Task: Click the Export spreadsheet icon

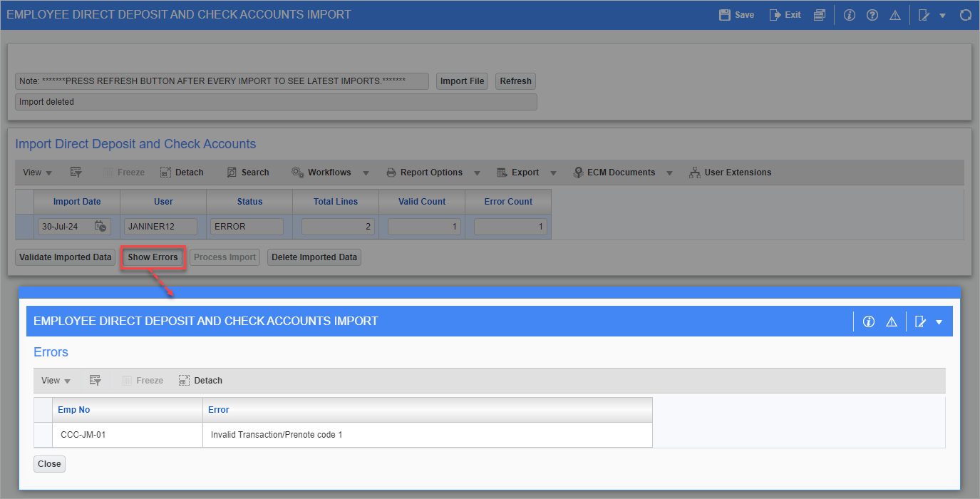Action: (500, 172)
